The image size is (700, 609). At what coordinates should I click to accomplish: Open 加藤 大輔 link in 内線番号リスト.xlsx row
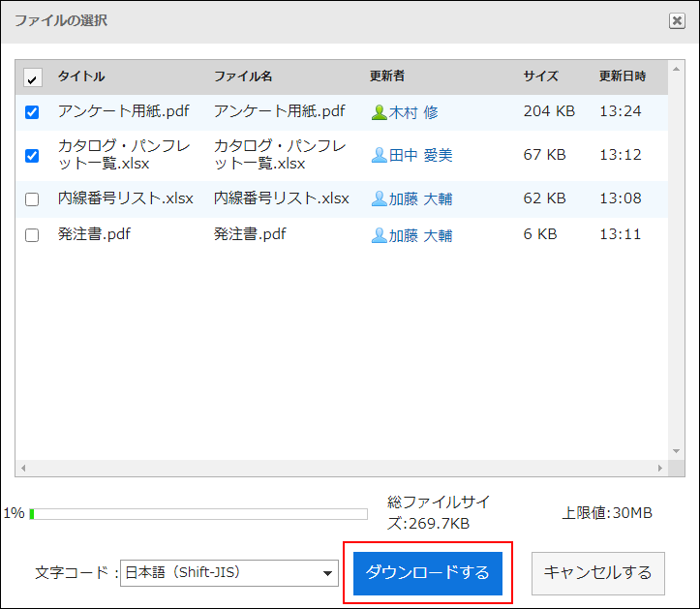420,198
